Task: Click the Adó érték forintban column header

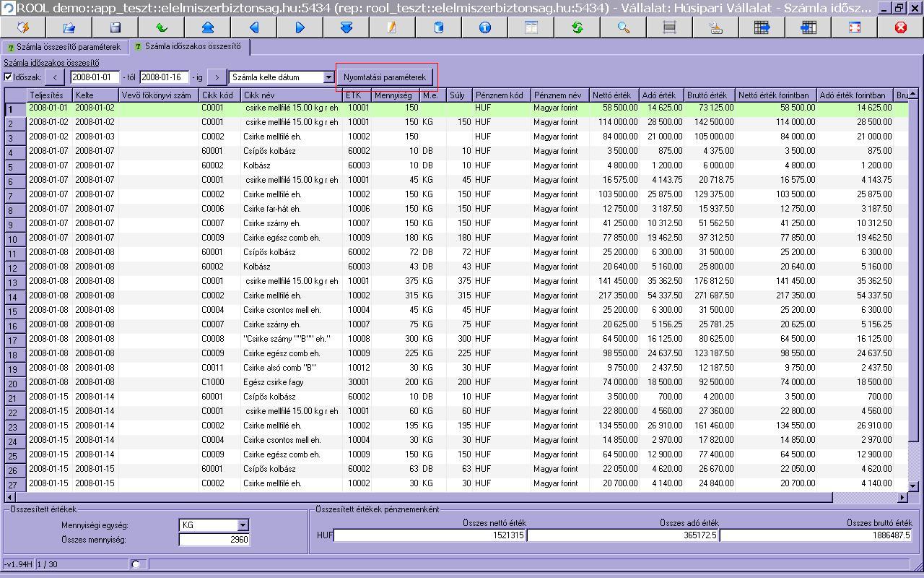Action: pos(855,95)
